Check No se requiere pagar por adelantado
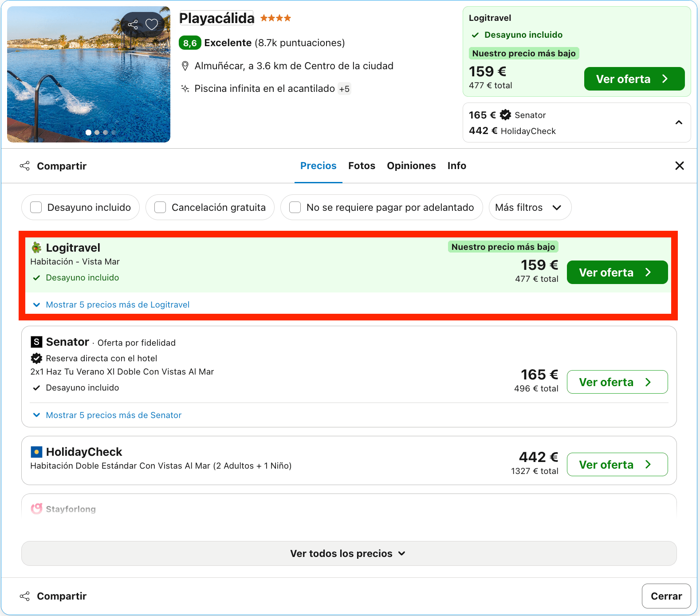This screenshot has height=616, width=700. (x=295, y=207)
